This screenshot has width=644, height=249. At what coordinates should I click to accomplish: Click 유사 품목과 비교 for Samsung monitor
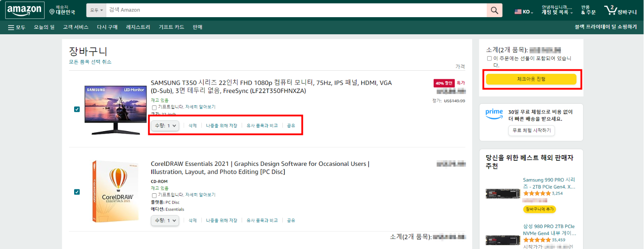click(x=262, y=126)
